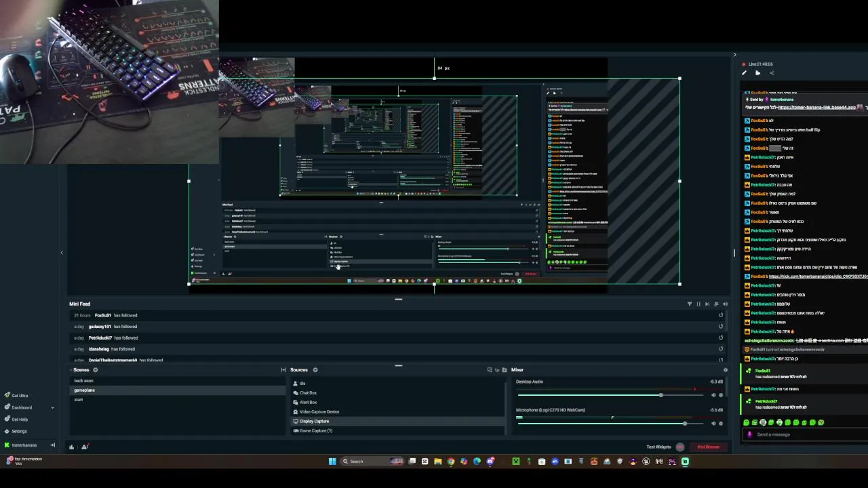Select the back soon scene

177,381
